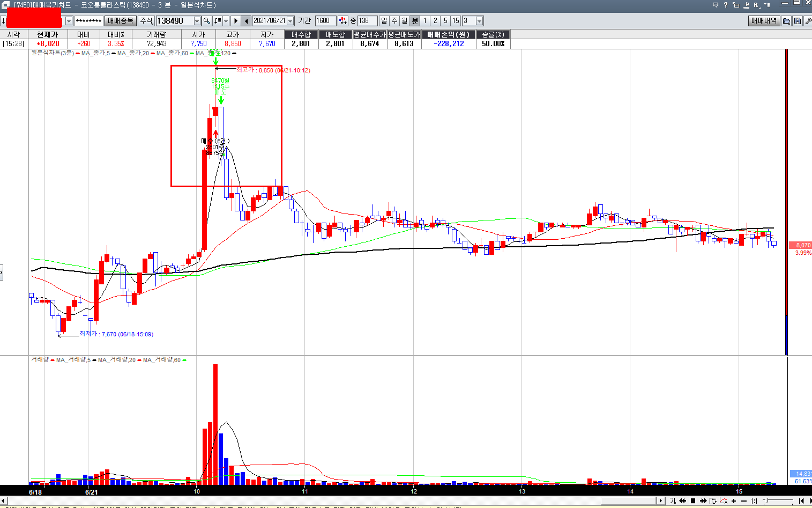Open the date 2021/06/21 dropdown

point(290,21)
